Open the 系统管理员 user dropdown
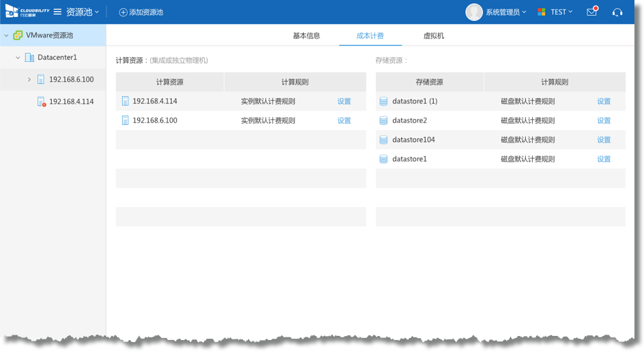 point(506,12)
